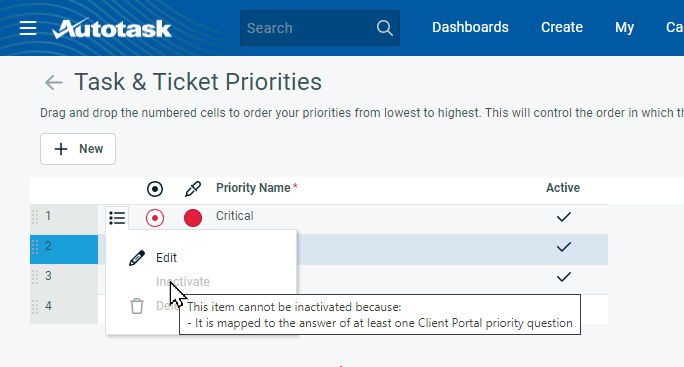
Task: Click the trash can Delete icon
Action: pos(137,306)
